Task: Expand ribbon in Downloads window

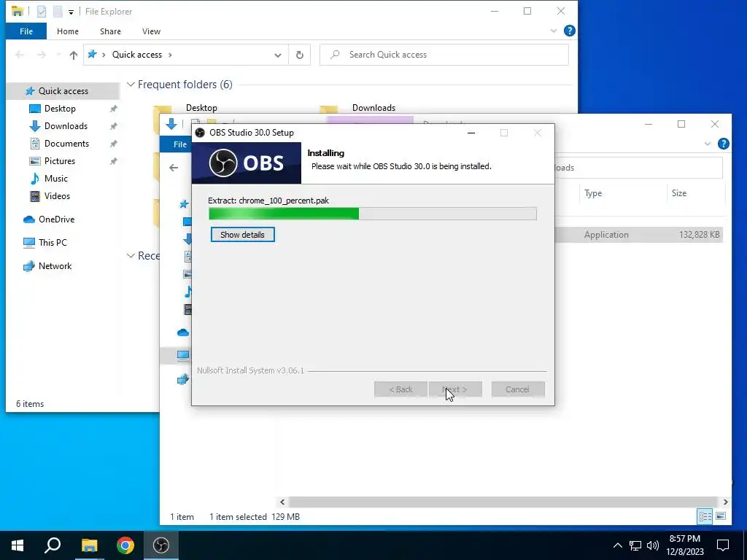Action: pos(708,144)
